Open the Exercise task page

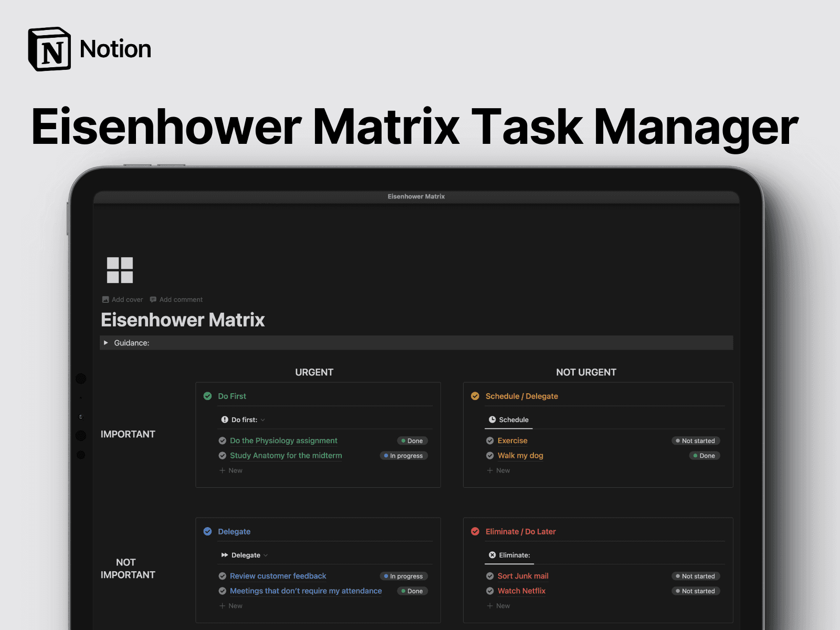point(512,441)
